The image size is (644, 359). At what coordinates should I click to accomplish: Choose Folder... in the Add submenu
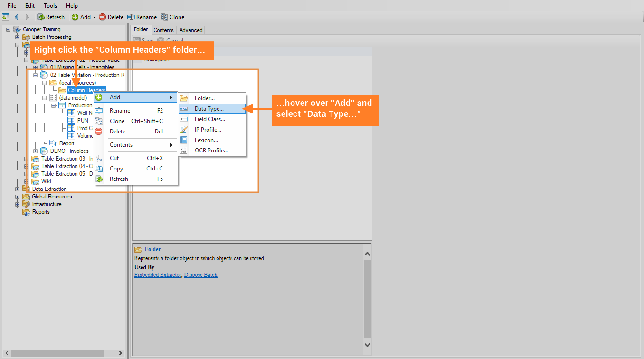pos(212,98)
